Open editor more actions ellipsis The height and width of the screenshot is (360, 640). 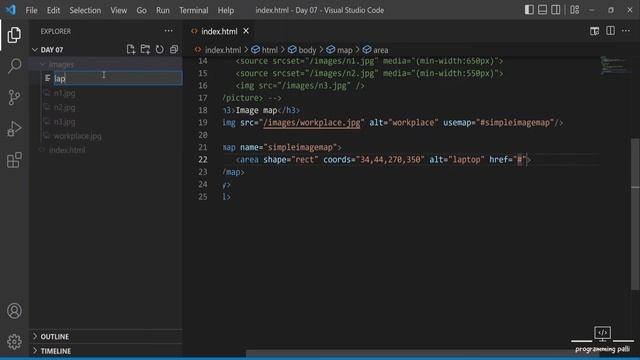coord(626,31)
